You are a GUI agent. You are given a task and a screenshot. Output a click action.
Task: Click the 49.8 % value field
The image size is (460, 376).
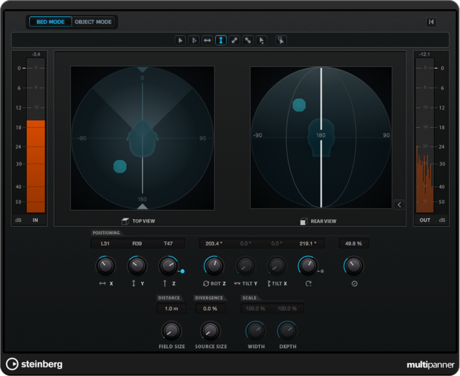(353, 244)
